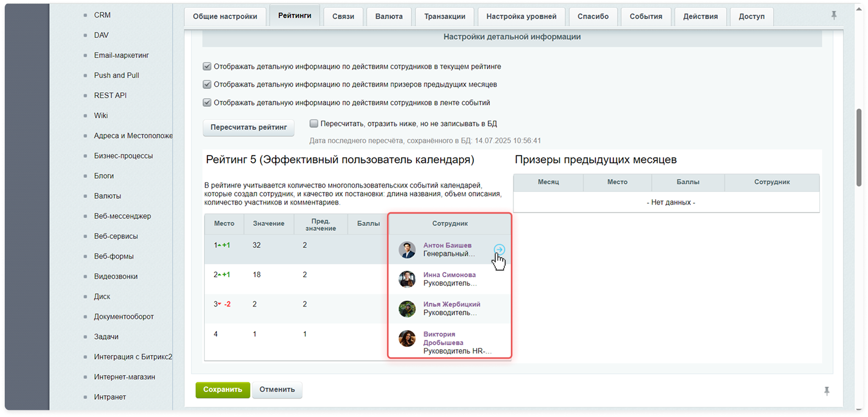Click the vertical page scrollbar
Screen dimensions: 868x417
(859, 148)
